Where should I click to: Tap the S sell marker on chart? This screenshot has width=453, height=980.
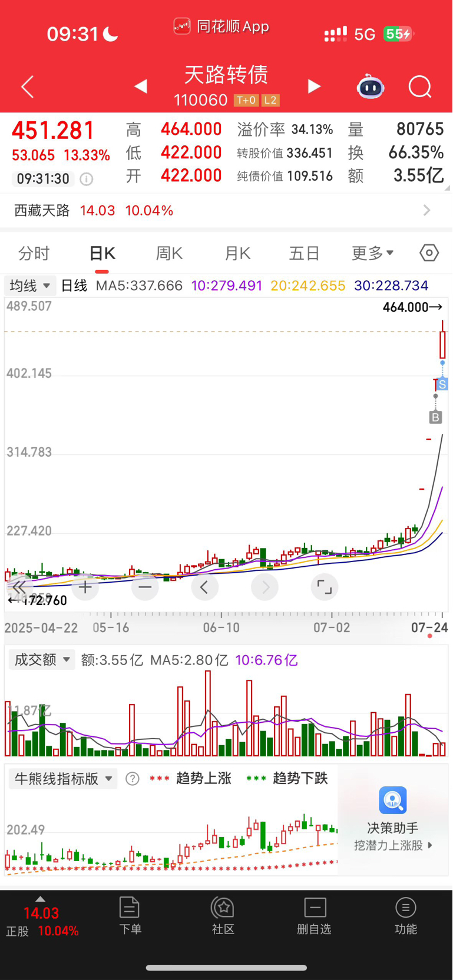[442, 384]
